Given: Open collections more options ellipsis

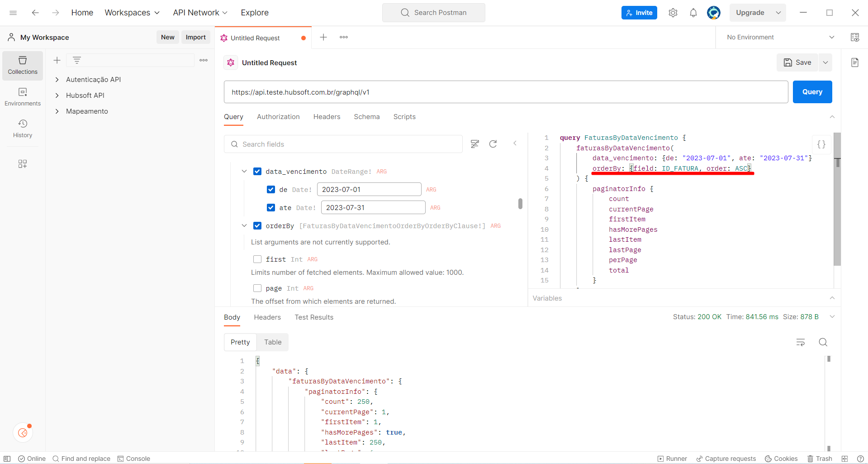Looking at the screenshot, I should (204, 60).
